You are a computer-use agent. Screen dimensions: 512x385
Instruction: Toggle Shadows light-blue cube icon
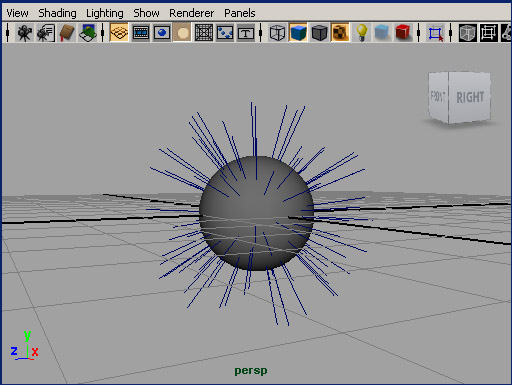pyautogui.click(x=382, y=33)
